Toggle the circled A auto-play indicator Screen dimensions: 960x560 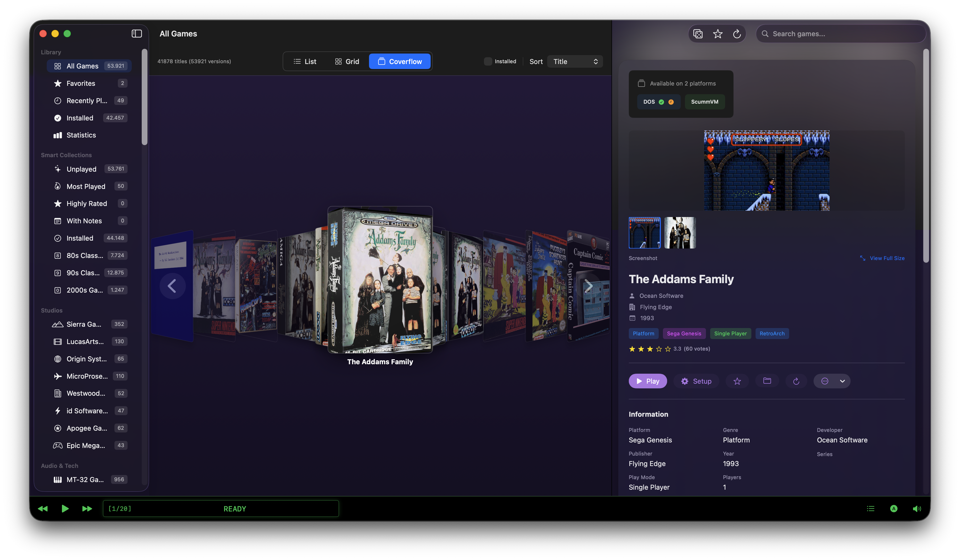[x=894, y=509]
